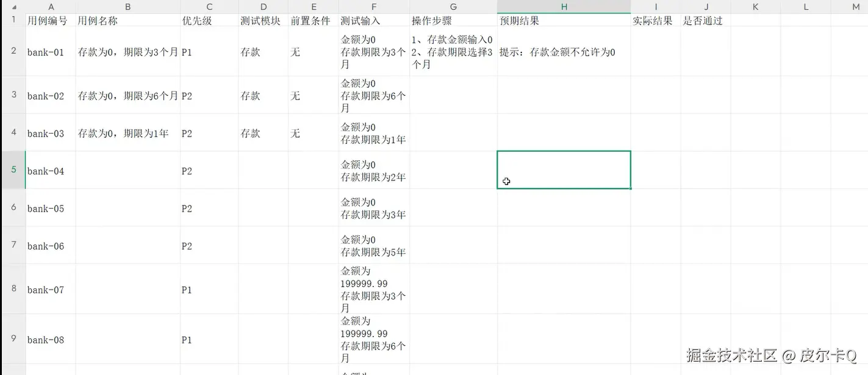Viewport: 868px width, 375px height.
Task: Select cell containing bank-04
Action: pos(51,171)
